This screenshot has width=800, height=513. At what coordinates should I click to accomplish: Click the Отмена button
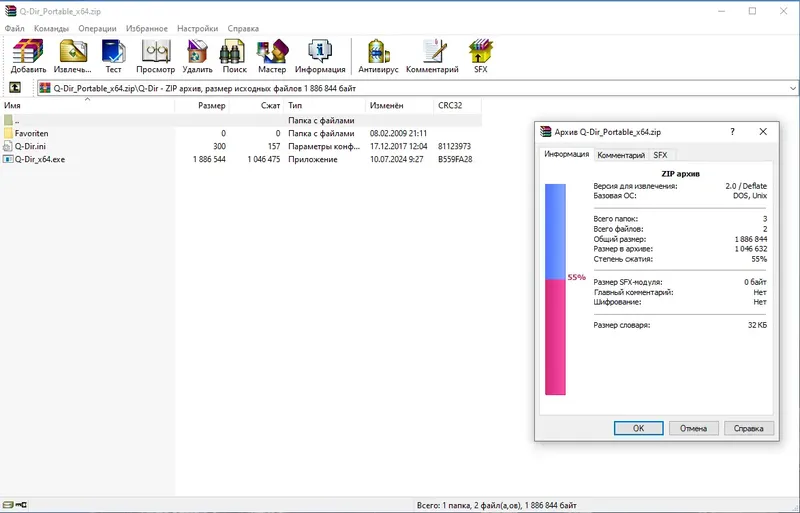pyautogui.click(x=693, y=428)
